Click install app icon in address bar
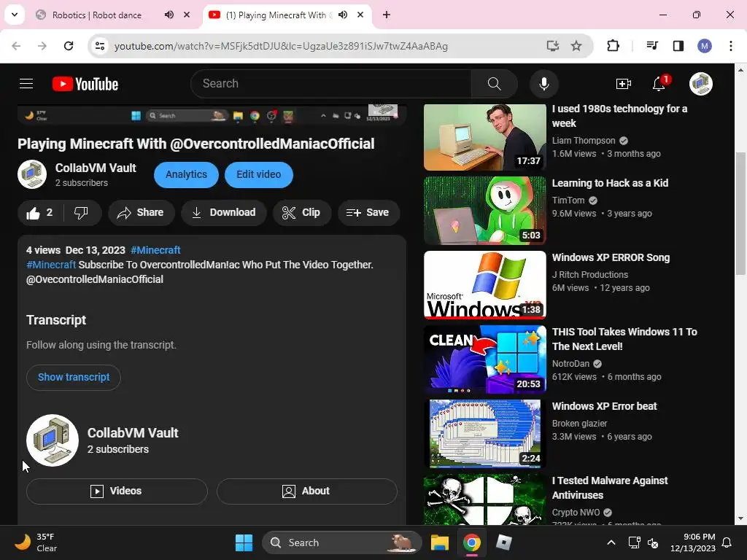Image resolution: width=747 pixels, height=560 pixels. pos(553,46)
